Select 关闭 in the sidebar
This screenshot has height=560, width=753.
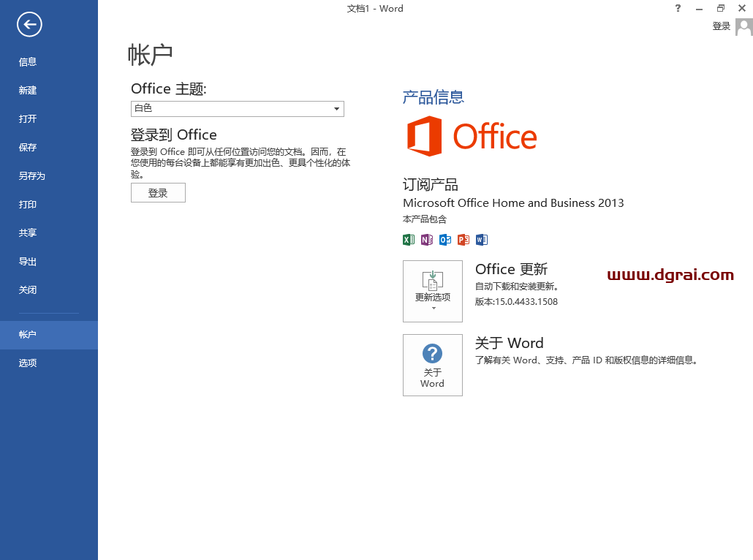[49, 290]
